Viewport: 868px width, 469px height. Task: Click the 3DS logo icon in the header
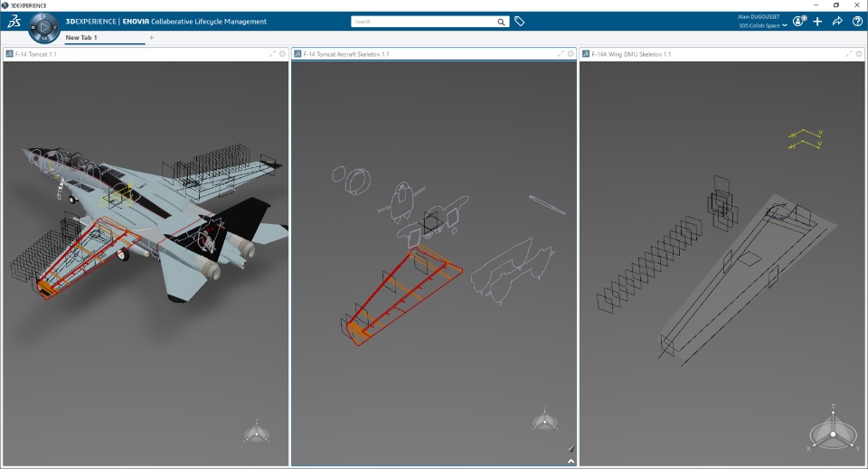14,22
